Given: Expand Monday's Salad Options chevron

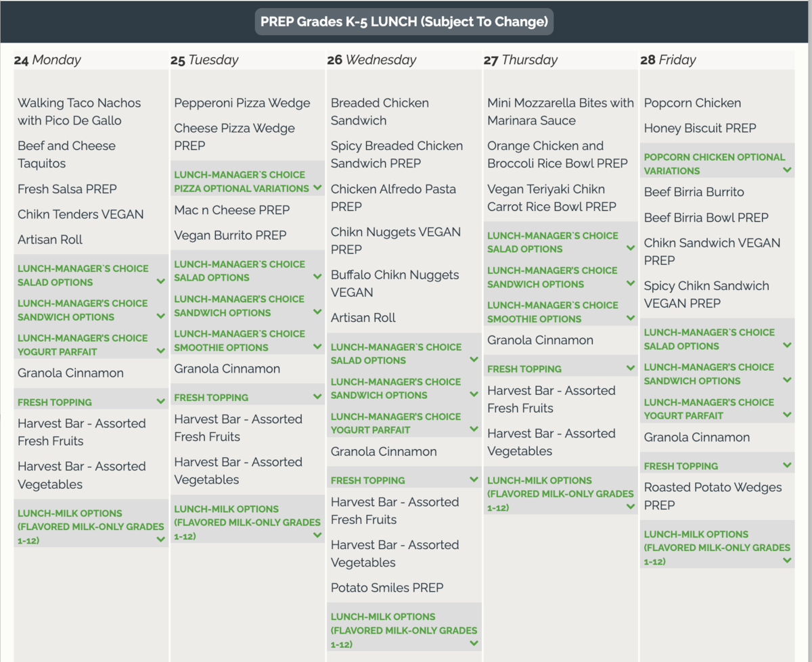Looking at the screenshot, I should click(x=160, y=281).
